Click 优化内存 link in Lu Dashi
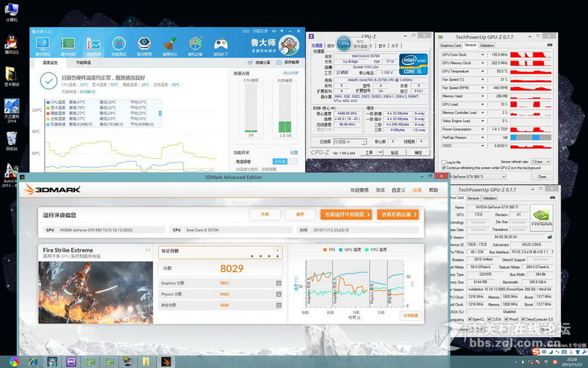Screen dimensions: 588x368 290,73
